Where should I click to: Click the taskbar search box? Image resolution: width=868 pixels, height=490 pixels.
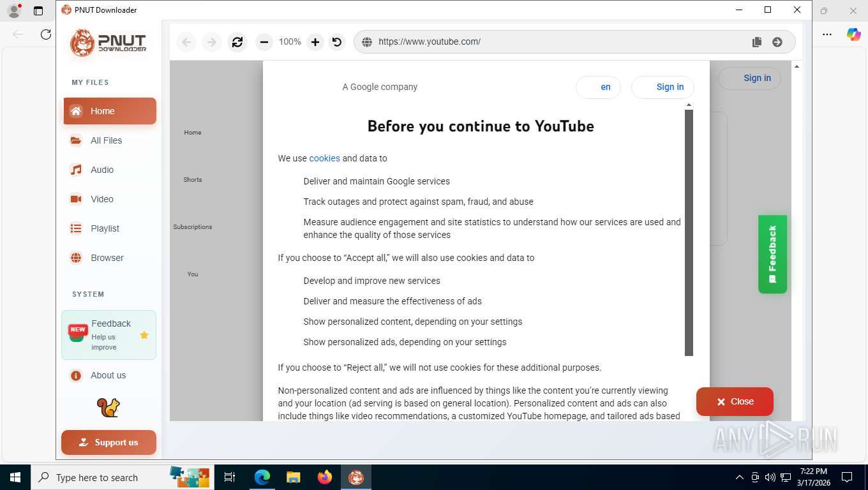tap(123, 477)
